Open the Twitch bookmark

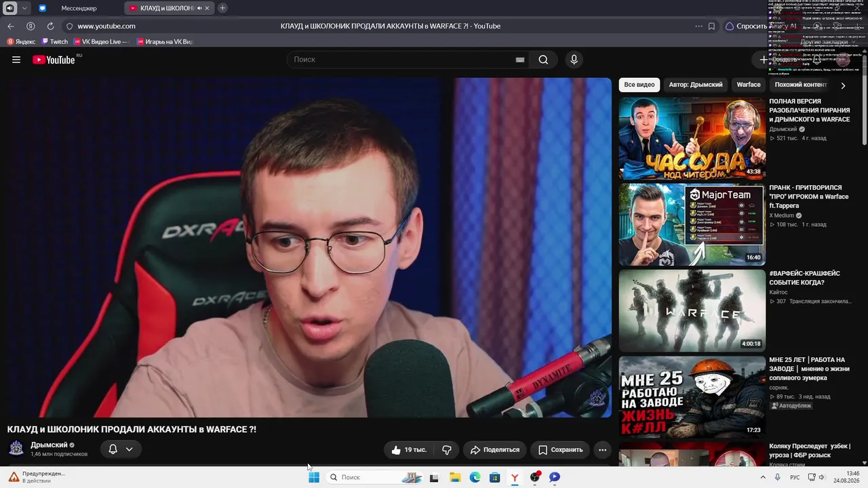click(54, 42)
